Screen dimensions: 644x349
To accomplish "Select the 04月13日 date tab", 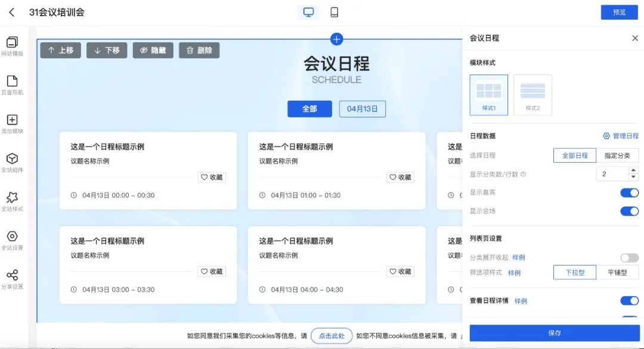I will pos(363,109).
